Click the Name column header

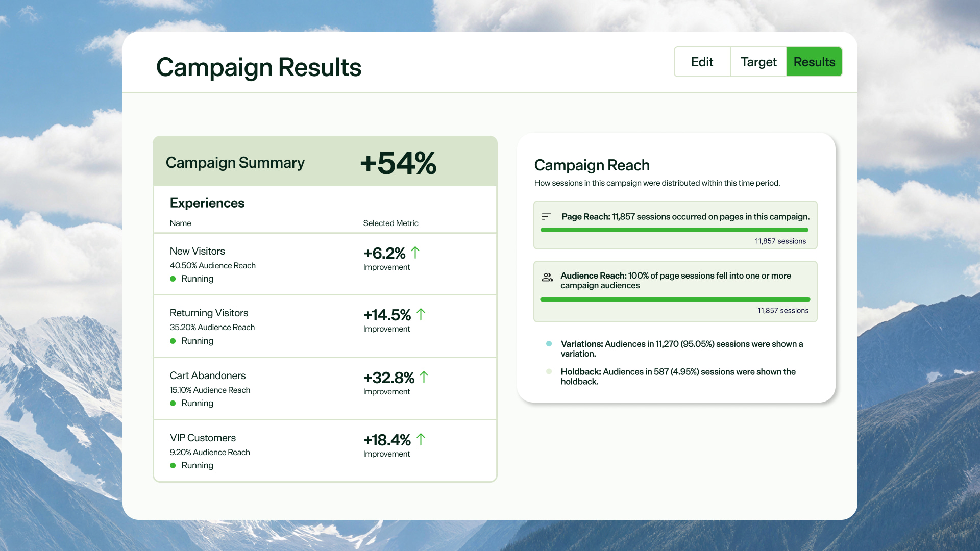pyautogui.click(x=181, y=223)
